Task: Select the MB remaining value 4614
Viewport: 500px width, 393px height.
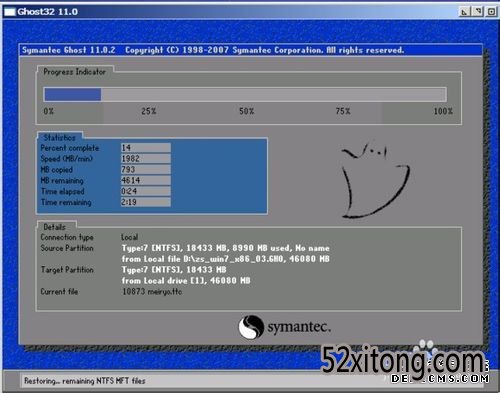Action: [146, 180]
